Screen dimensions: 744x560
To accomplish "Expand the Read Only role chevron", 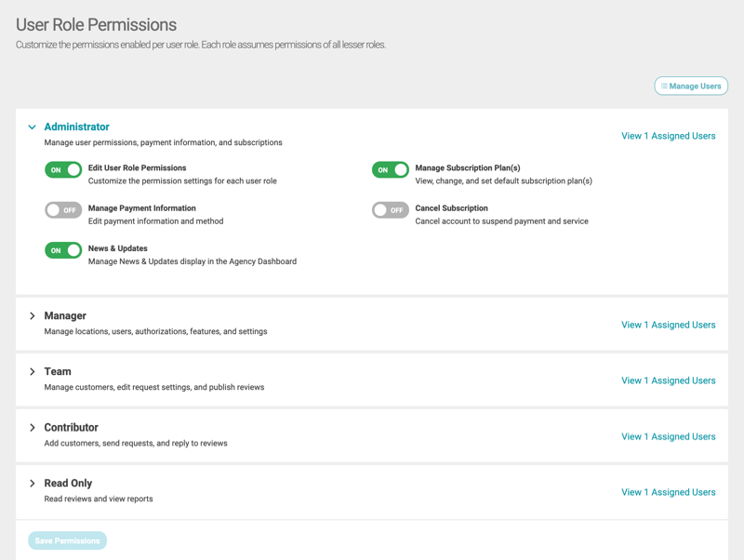I will (x=32, y=484).
